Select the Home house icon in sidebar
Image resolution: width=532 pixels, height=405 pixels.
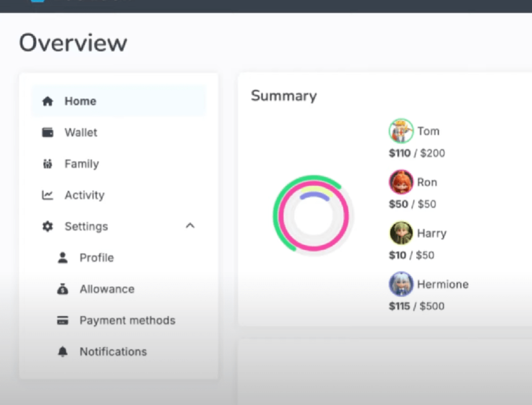(x=48, y=101)
